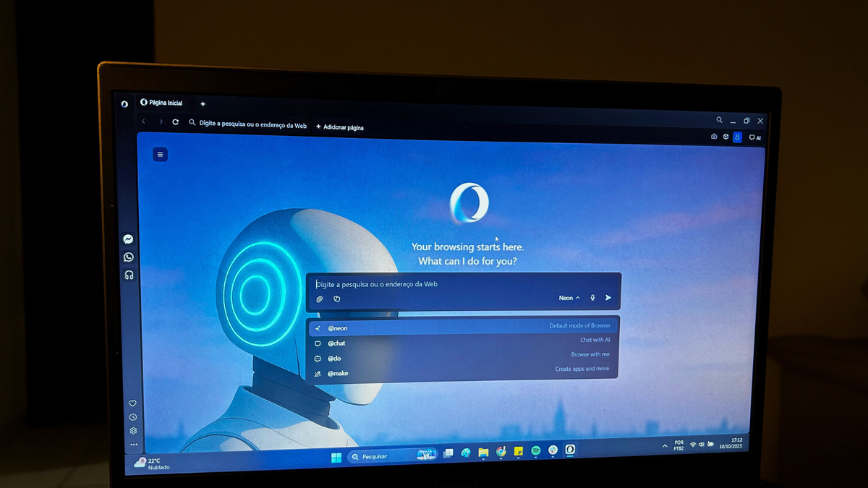Image resolution: width=868 pixels, height=488 pixels.
Task: Click the Windows taskbar Pesquisar search box
Action: [x=380, y=456]
